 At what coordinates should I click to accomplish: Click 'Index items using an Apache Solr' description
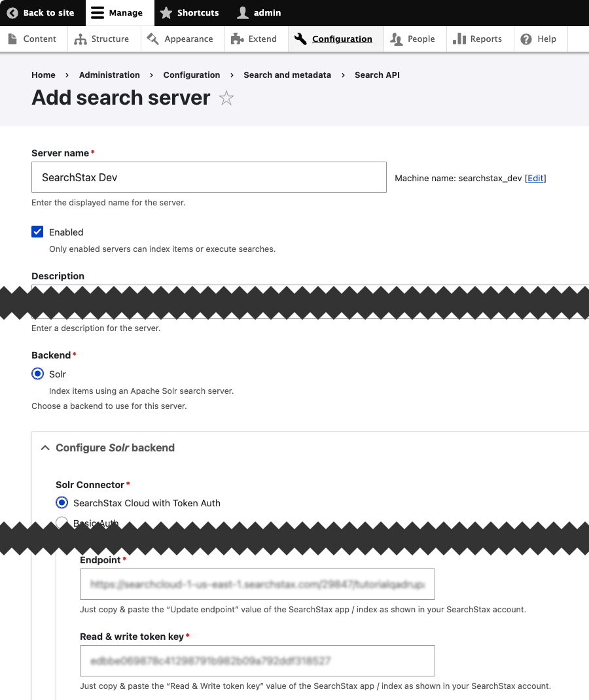pyautogui.click(x=141, y=391)
